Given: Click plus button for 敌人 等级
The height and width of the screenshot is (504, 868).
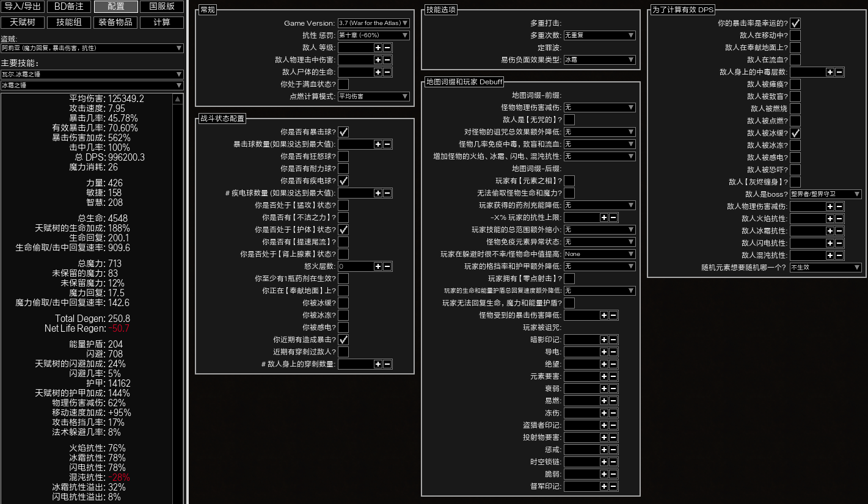Looking at the screenshot, I should click(377, 48).
